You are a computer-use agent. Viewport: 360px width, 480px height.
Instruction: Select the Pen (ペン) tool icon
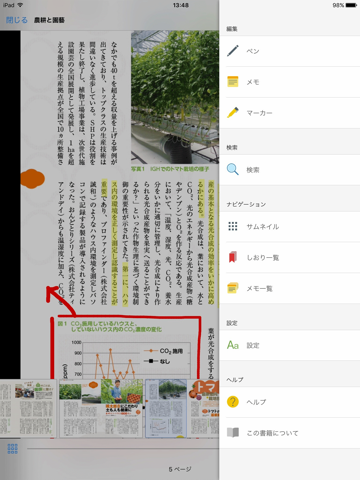(233, 51)
